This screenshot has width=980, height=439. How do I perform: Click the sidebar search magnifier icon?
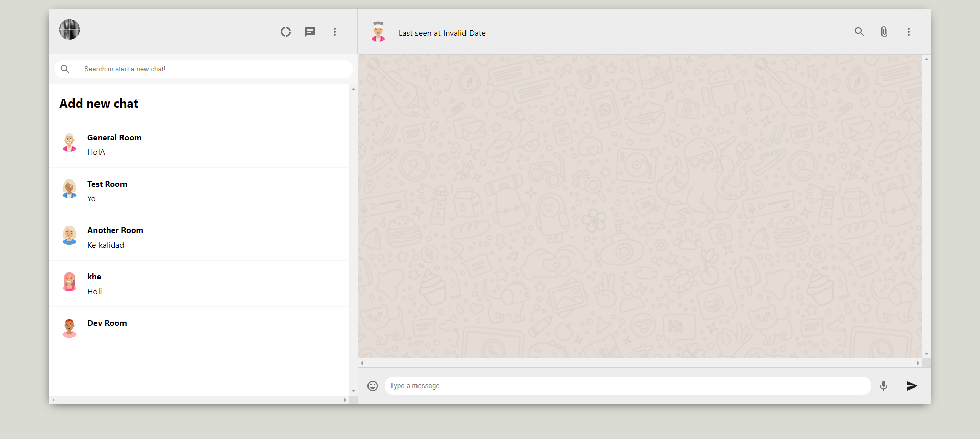coord(65,69)
